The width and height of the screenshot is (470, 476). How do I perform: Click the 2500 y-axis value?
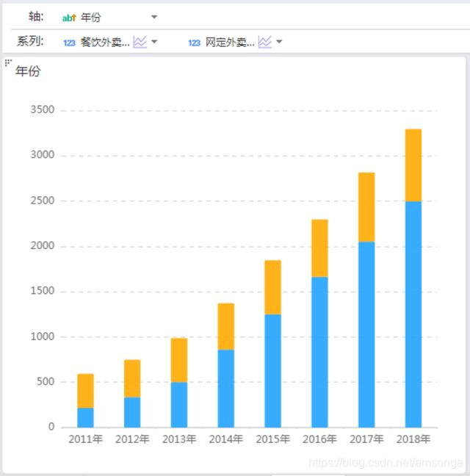point(43,201)
